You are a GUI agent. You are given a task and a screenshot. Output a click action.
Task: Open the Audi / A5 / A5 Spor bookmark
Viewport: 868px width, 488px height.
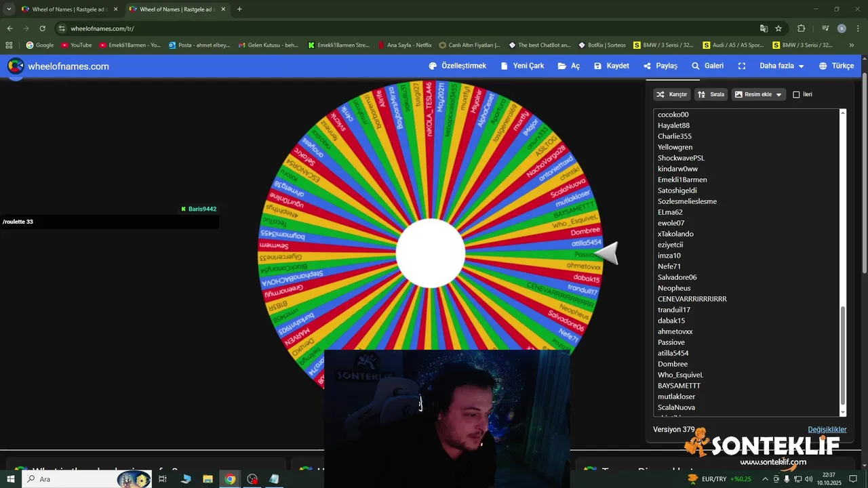pos(734,45)
